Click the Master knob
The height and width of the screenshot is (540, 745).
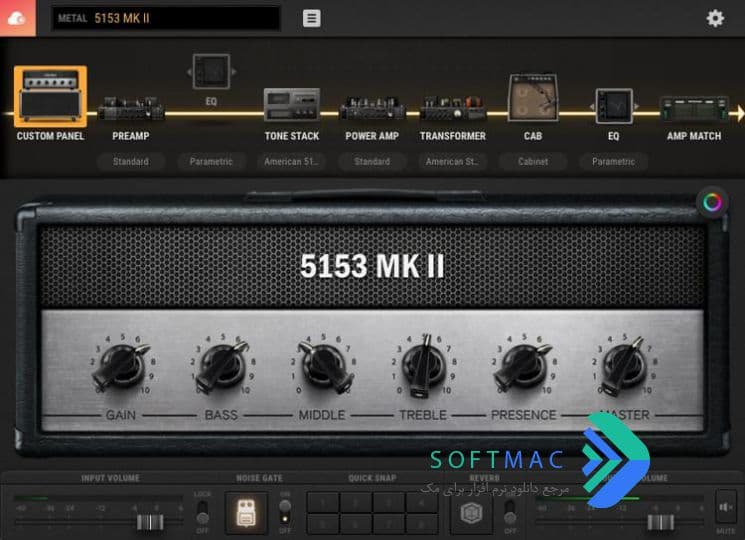click(x=625, y=366)
